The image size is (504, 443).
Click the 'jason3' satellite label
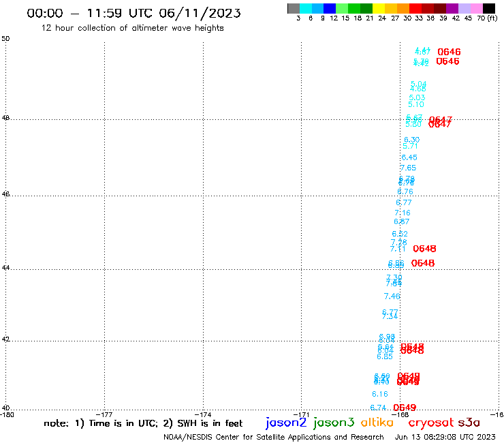[334, 423]
